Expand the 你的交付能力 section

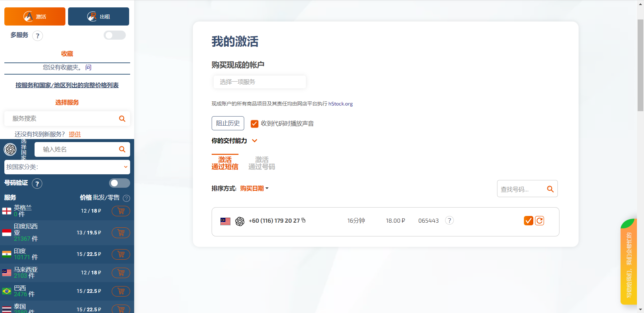[255, 141]
